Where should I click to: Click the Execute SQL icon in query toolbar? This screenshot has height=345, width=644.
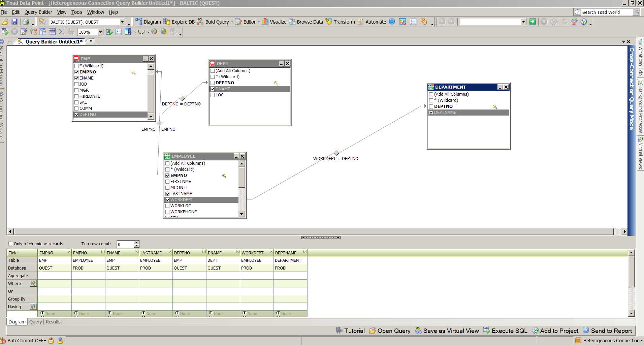point(5,32)
